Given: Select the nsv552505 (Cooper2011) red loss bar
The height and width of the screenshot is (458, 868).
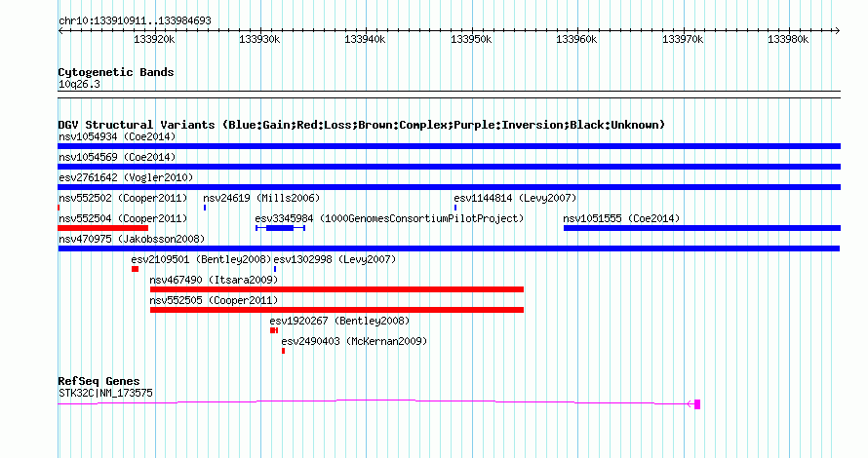Looking at the screenshot, I should coord(336,310).
